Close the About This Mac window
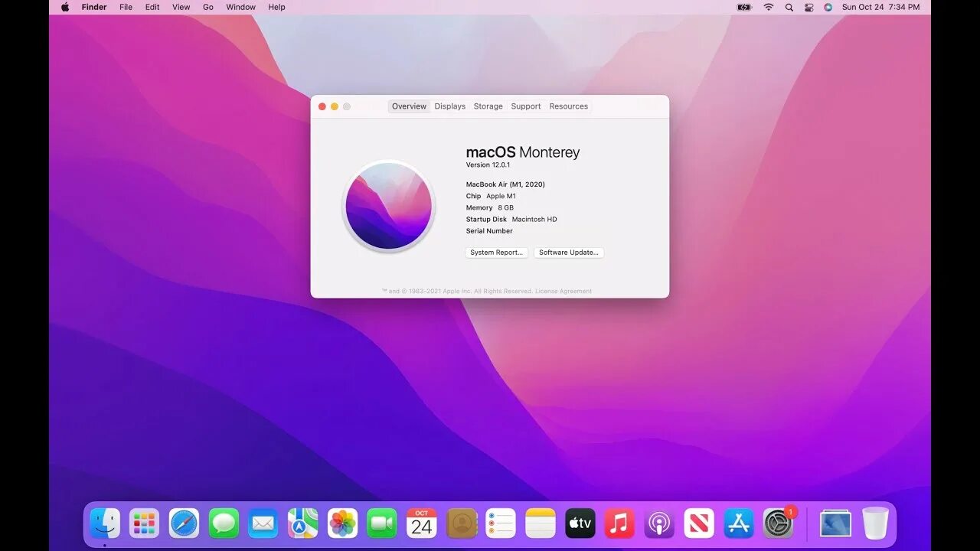The height and width of the screenshot is (551, 980). 322,106
